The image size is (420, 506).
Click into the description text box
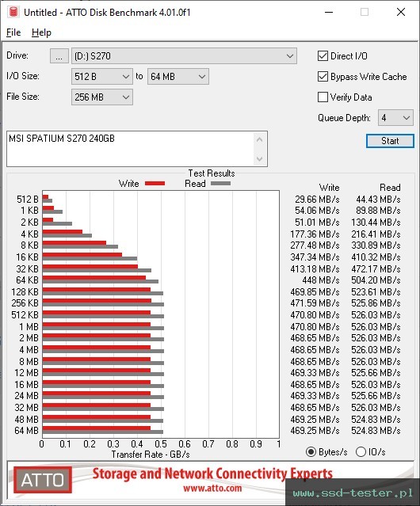[131, 149]
